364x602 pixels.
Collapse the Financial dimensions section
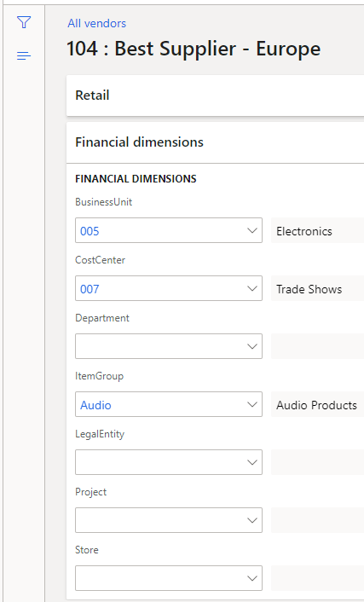pos(215,142)
